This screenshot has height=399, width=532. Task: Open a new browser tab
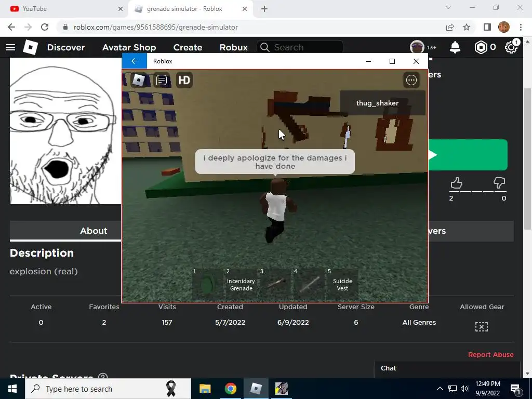click(x=264, y=9)
